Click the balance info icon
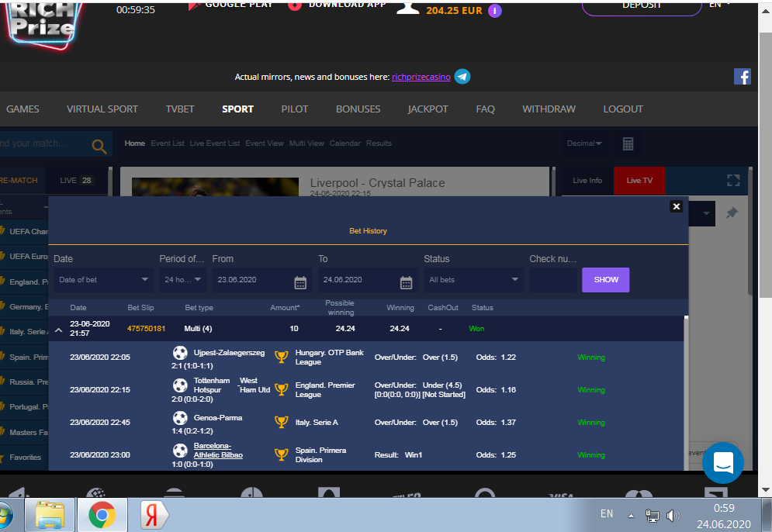 pos(494,10)
